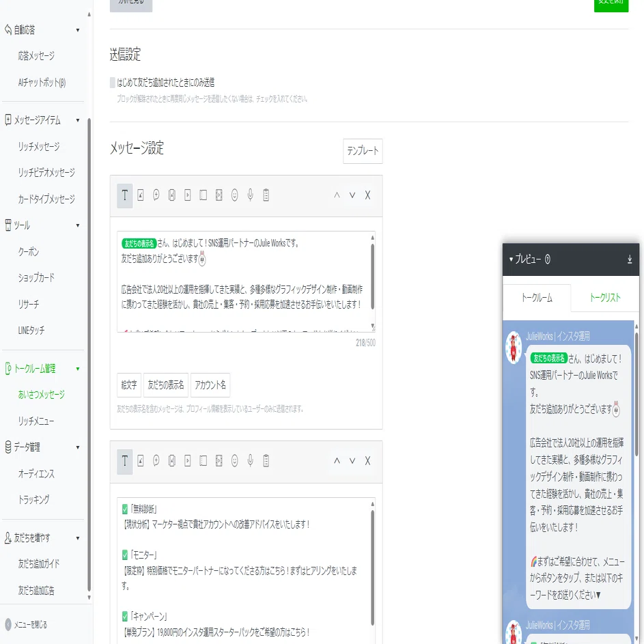Click the テンプレート button
This screenshot has width=644, height=644.
[x=363, y=151]
